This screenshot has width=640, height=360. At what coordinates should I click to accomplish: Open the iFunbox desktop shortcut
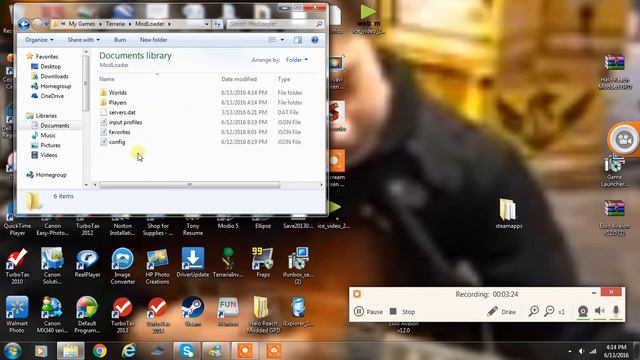(228, 311)
